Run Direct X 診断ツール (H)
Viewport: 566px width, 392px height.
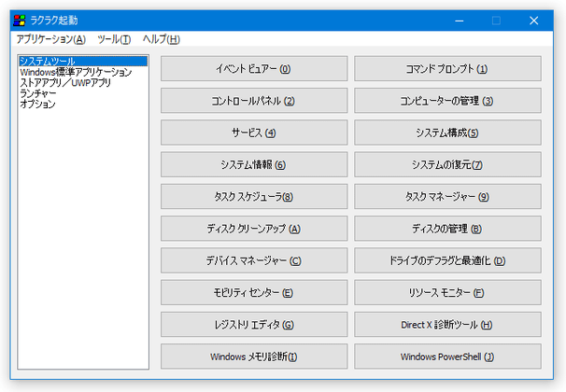(x=447, y=325)
